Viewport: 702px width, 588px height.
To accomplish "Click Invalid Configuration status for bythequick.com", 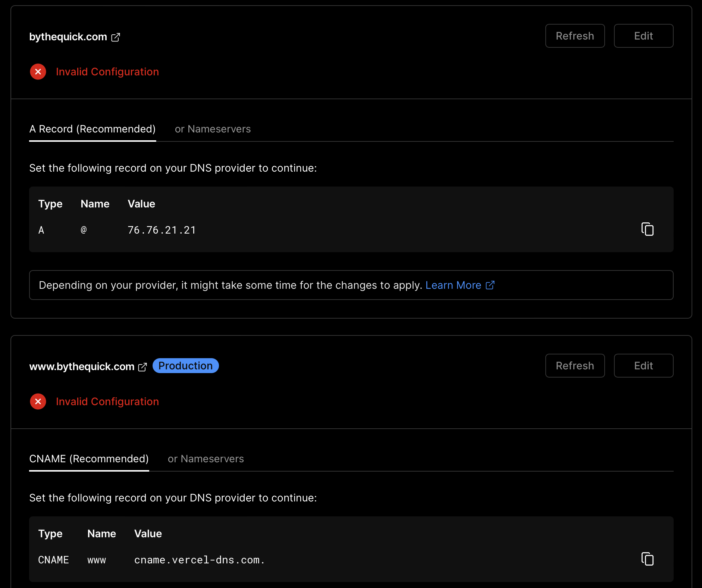I will pyautogui.click(x=107, y=72).
